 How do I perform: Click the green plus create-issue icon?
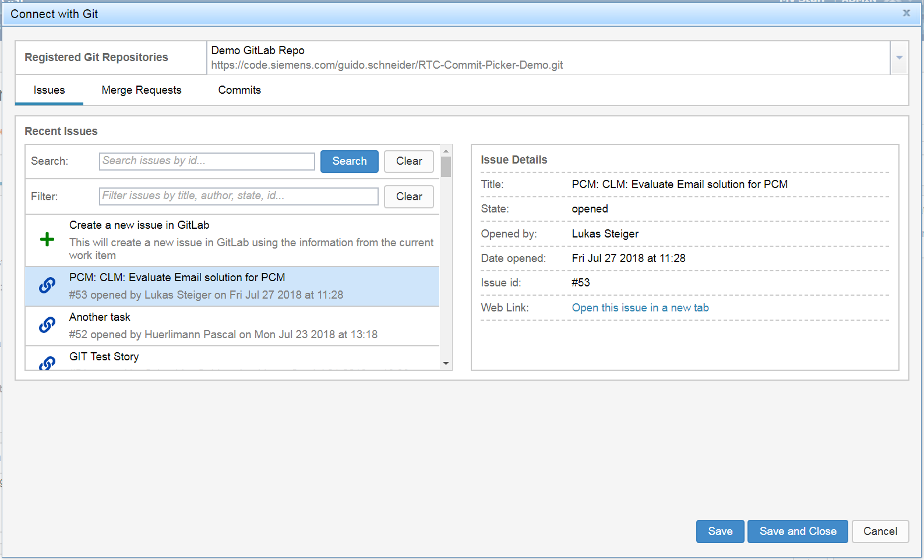click(47, 239)
